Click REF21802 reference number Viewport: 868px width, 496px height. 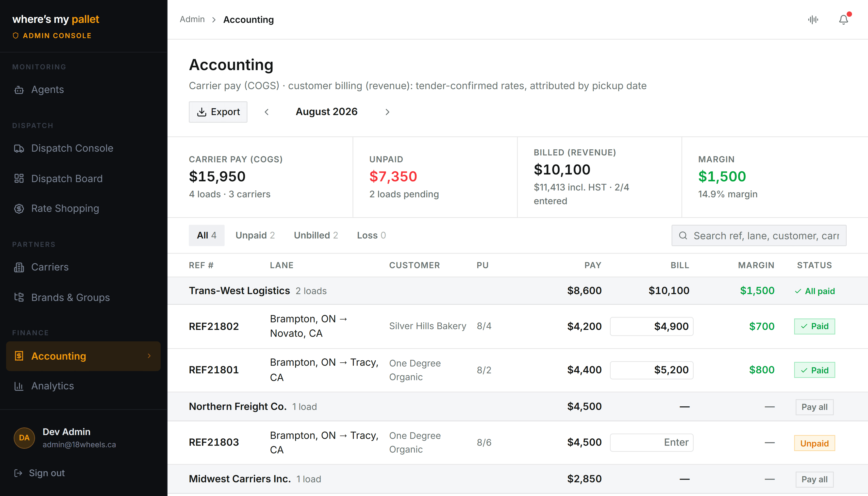[x=214, y=326]
